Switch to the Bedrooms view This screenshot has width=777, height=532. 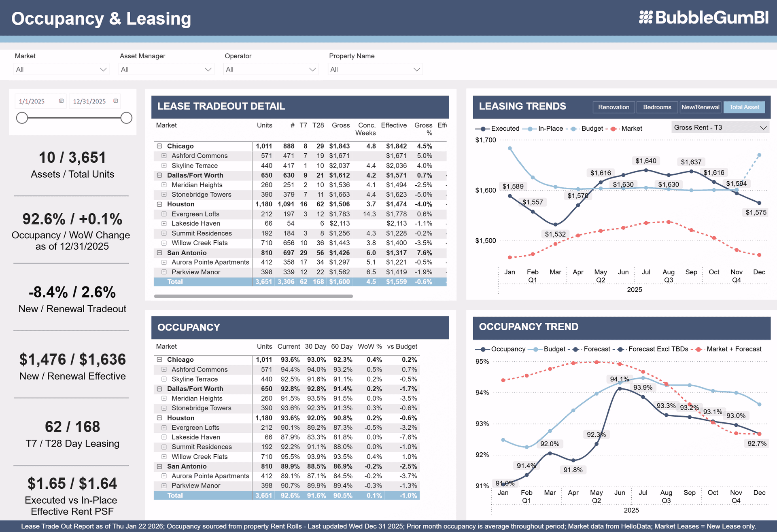tap(657, 107)
